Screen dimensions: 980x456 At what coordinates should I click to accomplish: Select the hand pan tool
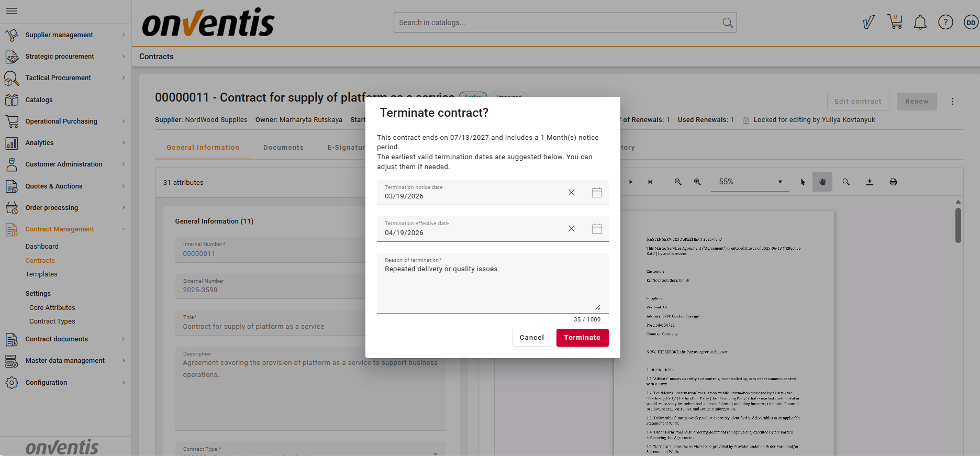click(822, 182)
